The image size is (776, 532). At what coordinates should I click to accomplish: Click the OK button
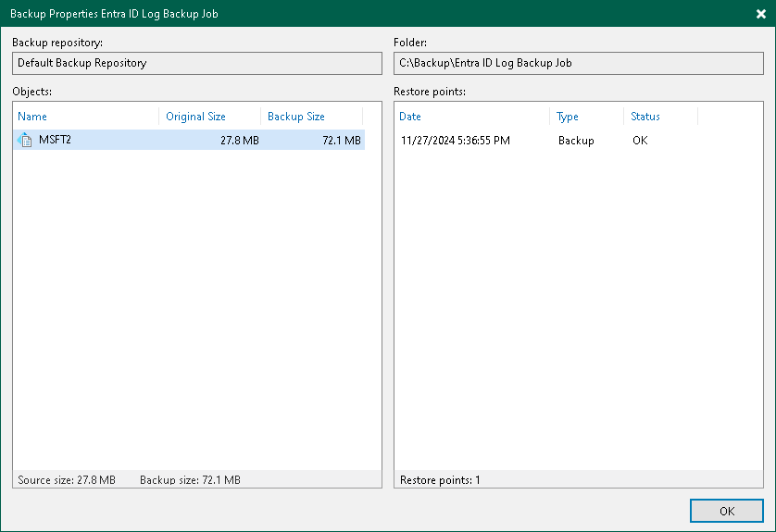click(x=727, y=511)
